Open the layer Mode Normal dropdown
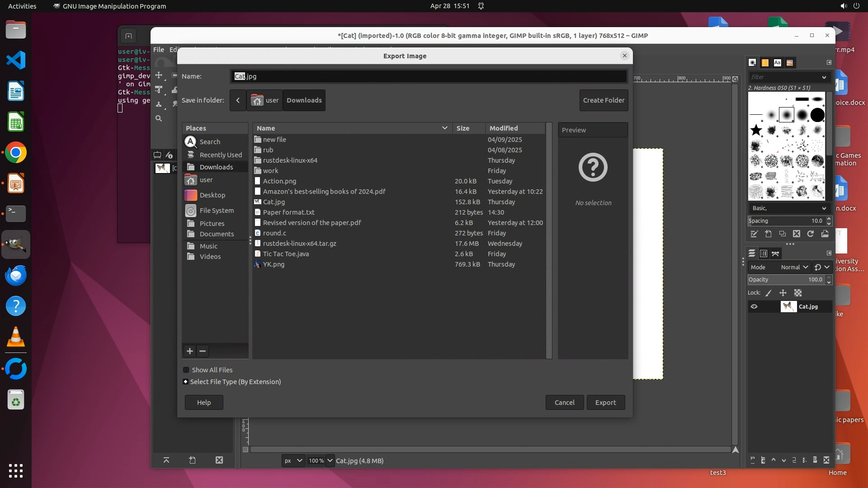Viewport: 868px width, 488px height. tap(794, 267)
